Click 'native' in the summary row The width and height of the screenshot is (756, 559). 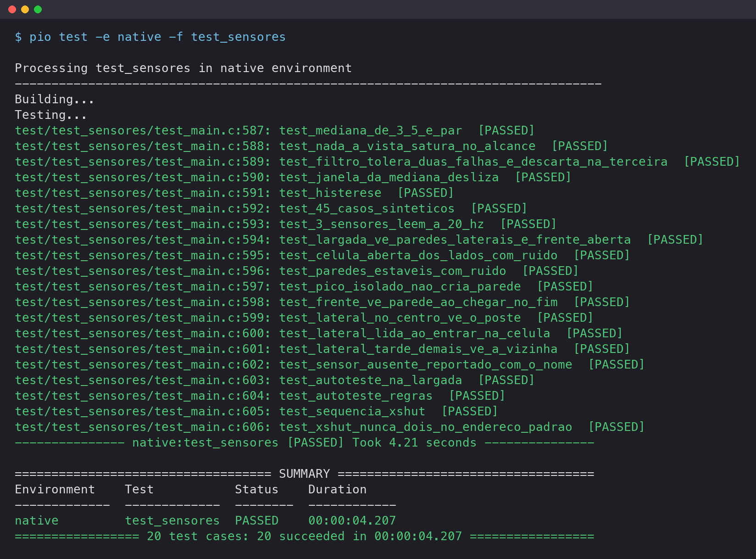point(37,521)
